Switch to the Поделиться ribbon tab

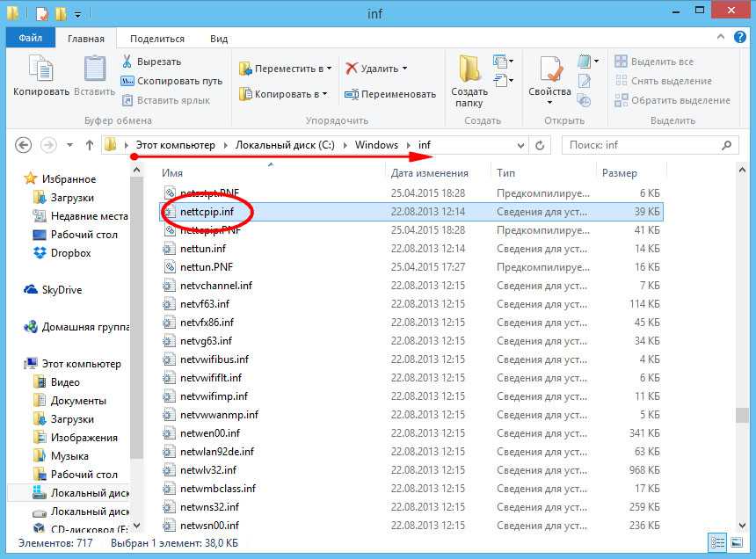coord(157,39)
